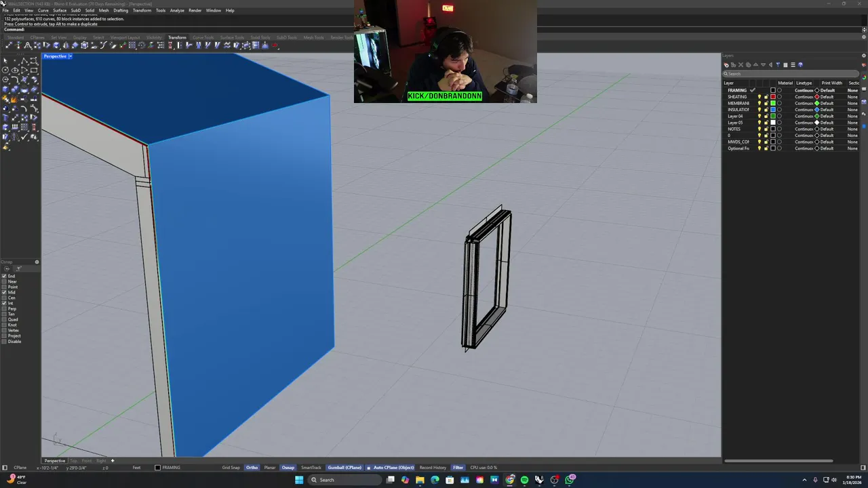Click the gear icon in Osnap panel header
868x488 pixels.
37,262
